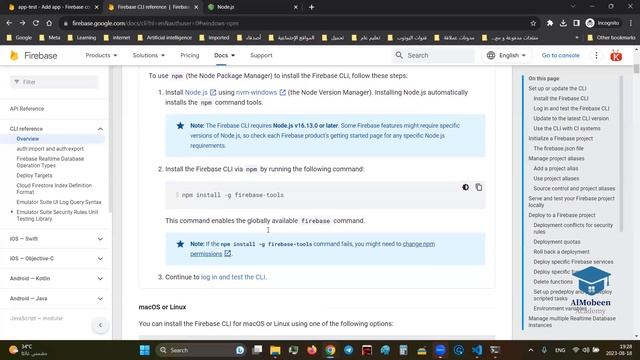Viewport: 640px width, 360px height.
Task: Toggle dark code theme icon
Action: pos(465,187)
